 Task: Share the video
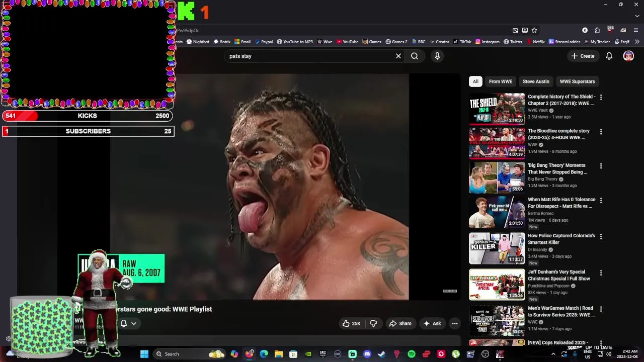pos(400,324)
